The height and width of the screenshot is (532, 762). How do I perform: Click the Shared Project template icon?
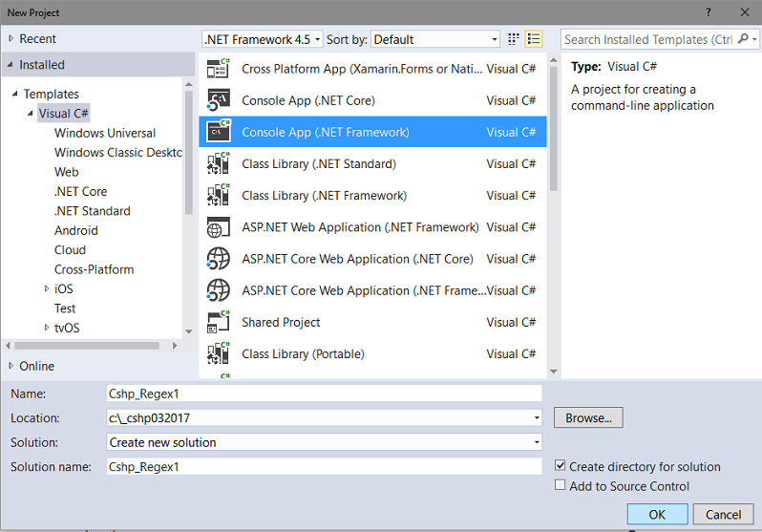pos(219,322)
